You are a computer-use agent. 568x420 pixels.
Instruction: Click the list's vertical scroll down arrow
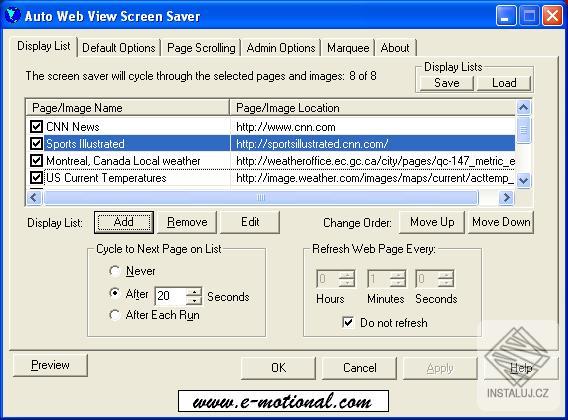coord(523,180)
